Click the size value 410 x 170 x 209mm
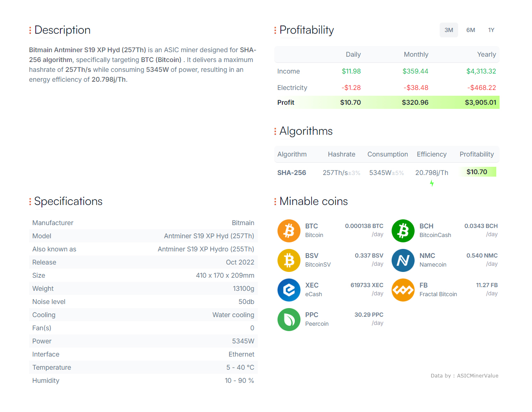The image size is (532, 412). tap(225, 275)
